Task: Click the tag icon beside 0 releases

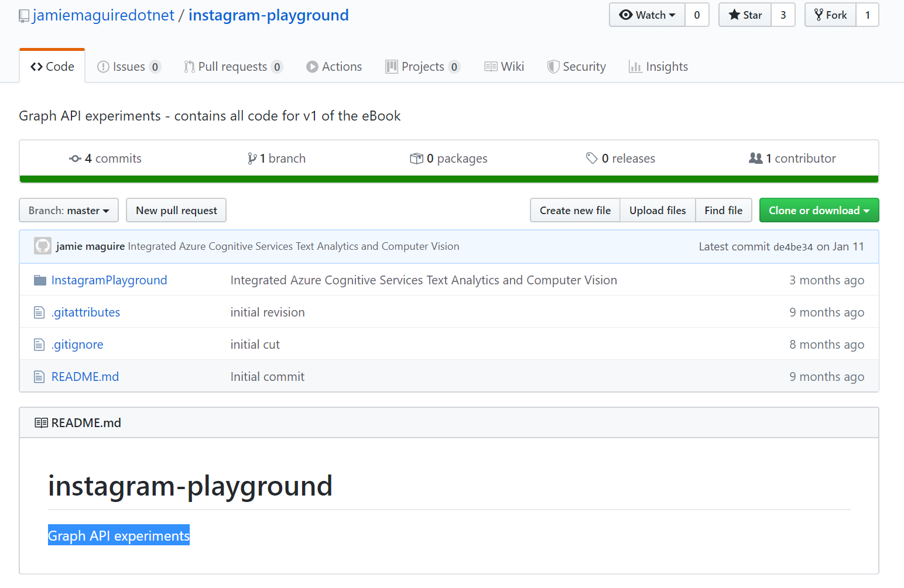Action: 591,158
